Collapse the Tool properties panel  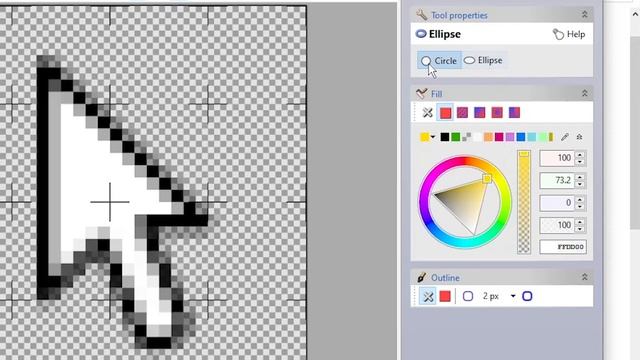click(584, 15)
